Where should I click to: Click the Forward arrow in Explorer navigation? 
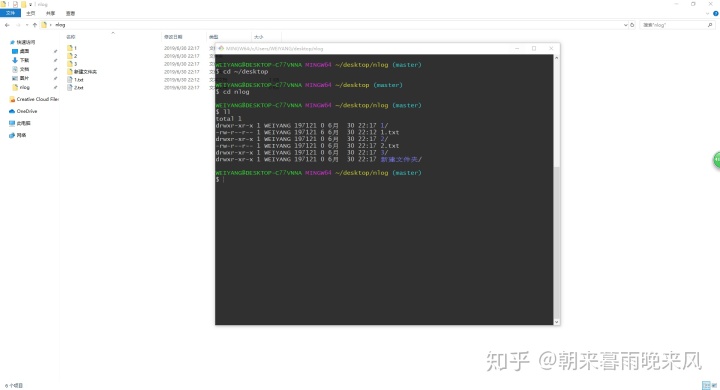point(18,25)
